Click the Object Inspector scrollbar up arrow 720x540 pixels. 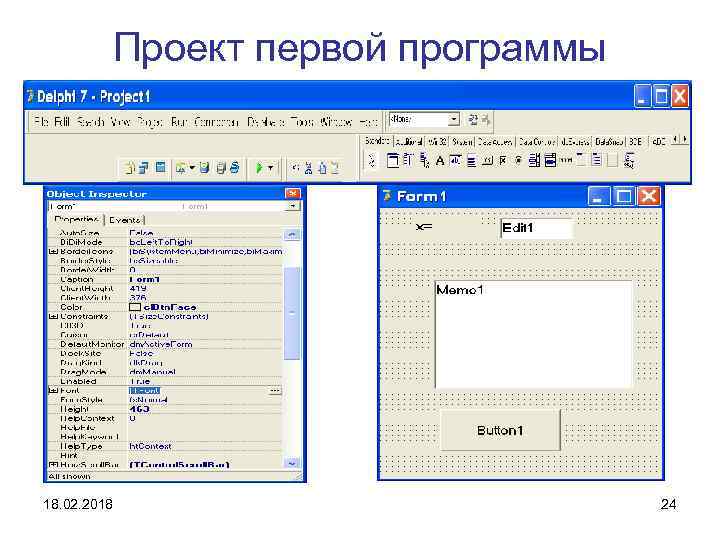click(292, 235)
